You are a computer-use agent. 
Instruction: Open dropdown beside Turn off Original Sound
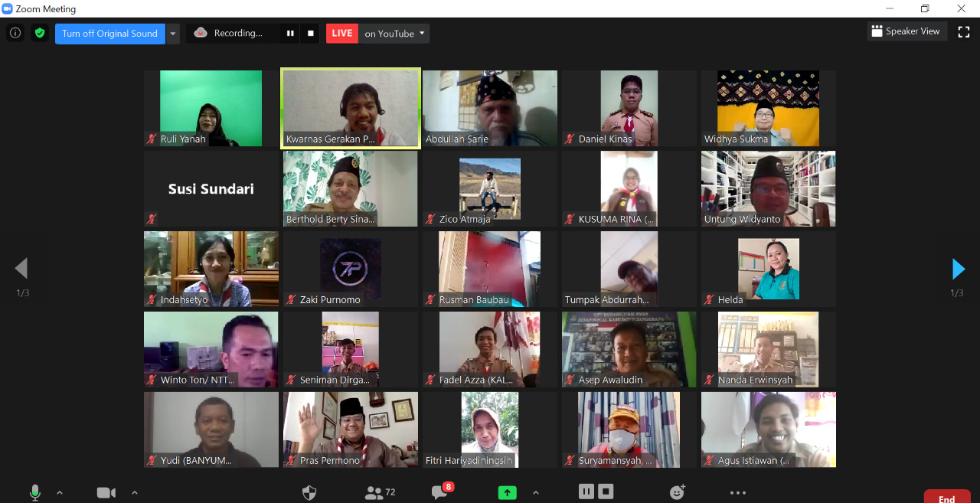tap(173, 33)
